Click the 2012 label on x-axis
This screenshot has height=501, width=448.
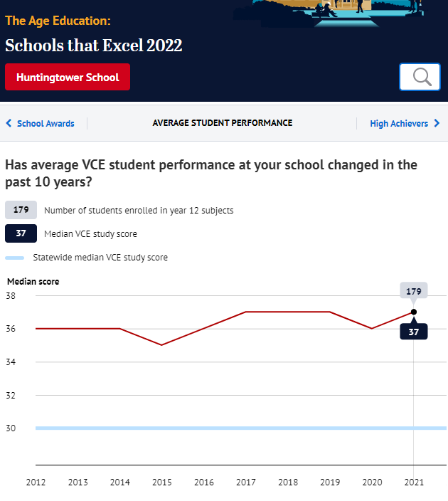tap(36, 482)
